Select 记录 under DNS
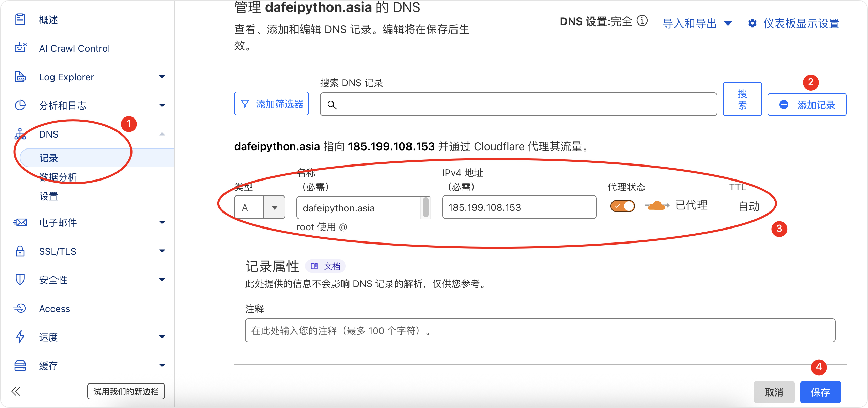 click(97, 158)
